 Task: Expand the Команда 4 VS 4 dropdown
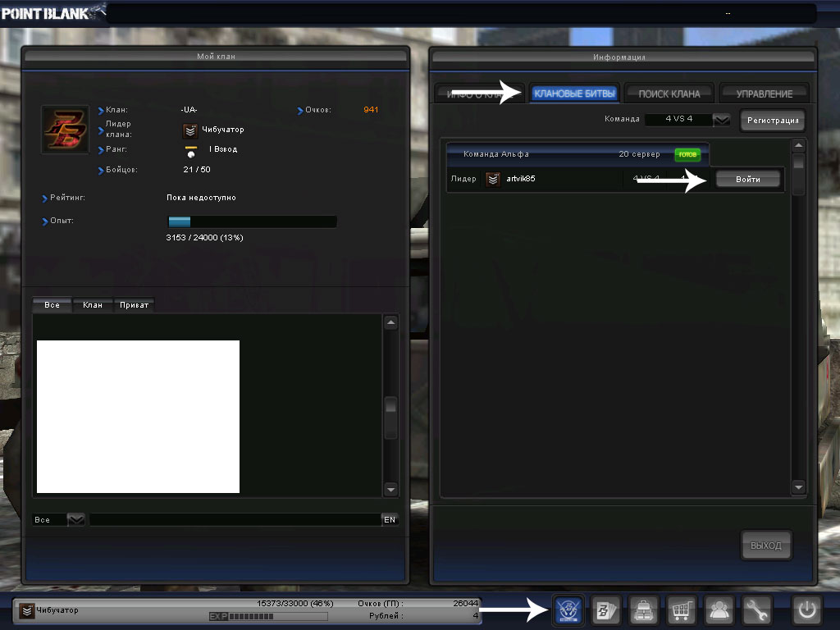(x=721, y=120)
